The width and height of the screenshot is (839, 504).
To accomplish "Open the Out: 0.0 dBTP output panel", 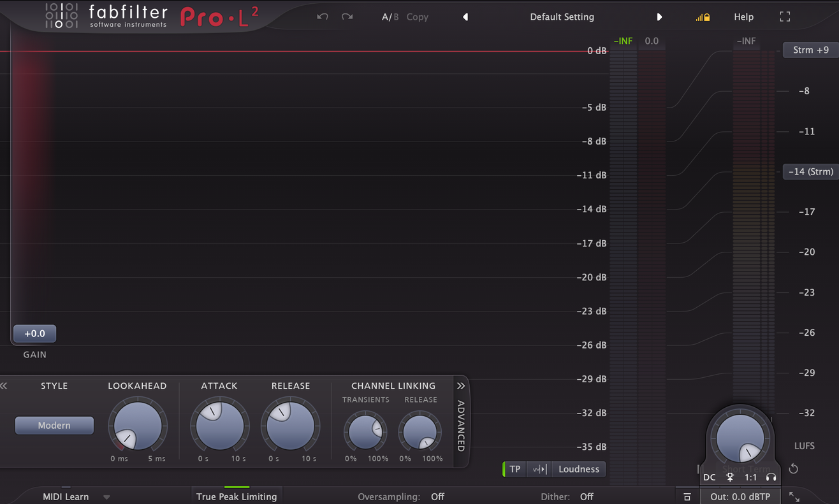I will pos(740,497).
